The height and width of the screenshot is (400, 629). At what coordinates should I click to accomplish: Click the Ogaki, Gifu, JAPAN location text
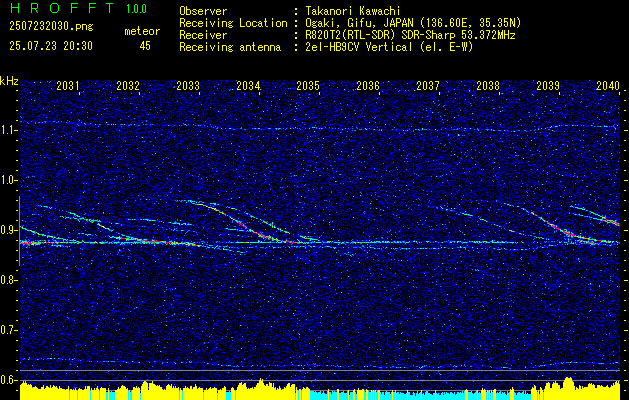pyautogui.click(x=413, y=23)
